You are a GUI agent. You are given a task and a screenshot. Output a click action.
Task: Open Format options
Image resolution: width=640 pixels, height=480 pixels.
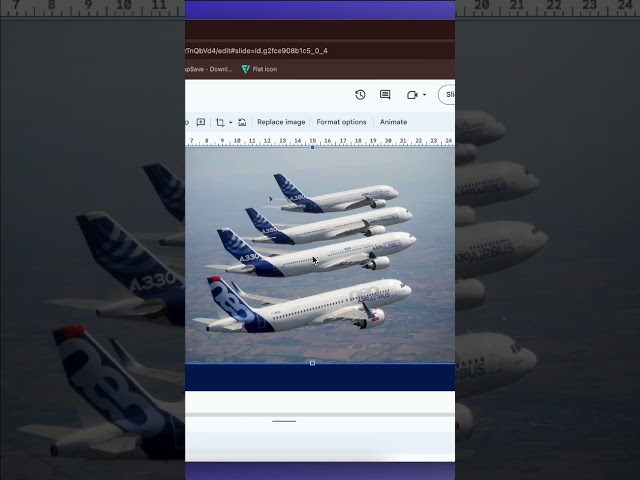coord(341,122)
